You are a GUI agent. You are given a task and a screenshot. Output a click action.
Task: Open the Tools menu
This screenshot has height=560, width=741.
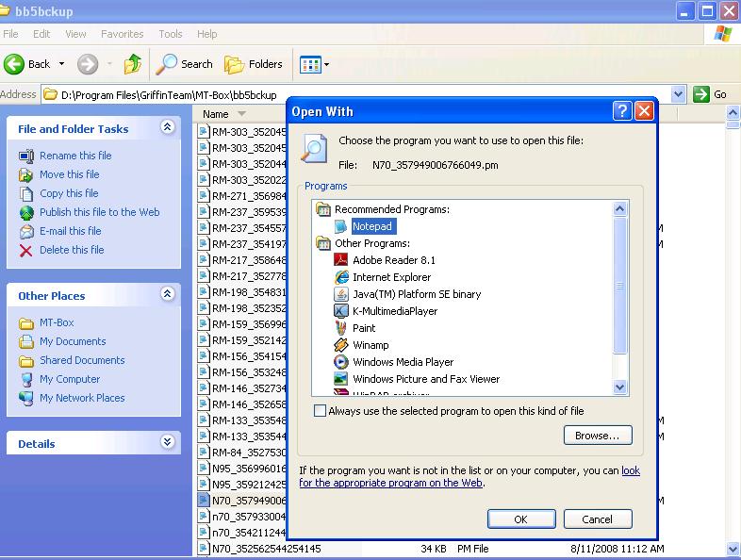coord(170,34)
